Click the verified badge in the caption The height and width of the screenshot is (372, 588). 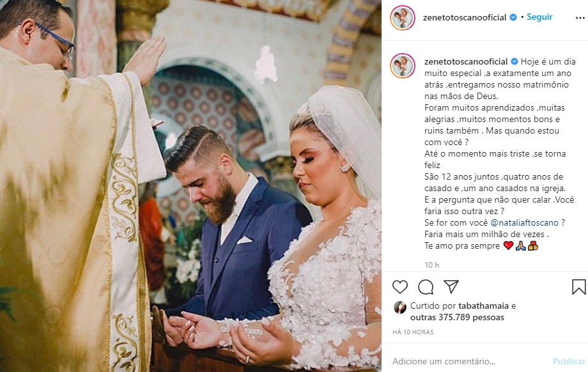tap(514, 61)
